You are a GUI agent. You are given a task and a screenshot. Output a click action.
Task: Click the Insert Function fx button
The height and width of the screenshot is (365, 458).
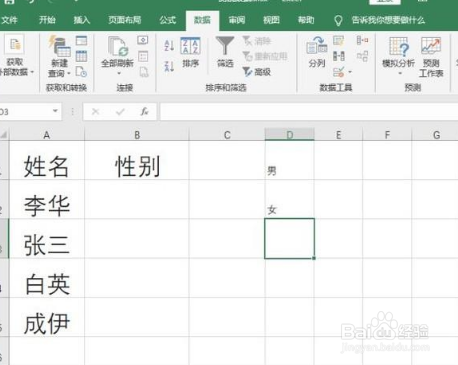pyautogui.click(x=144, y=112)
